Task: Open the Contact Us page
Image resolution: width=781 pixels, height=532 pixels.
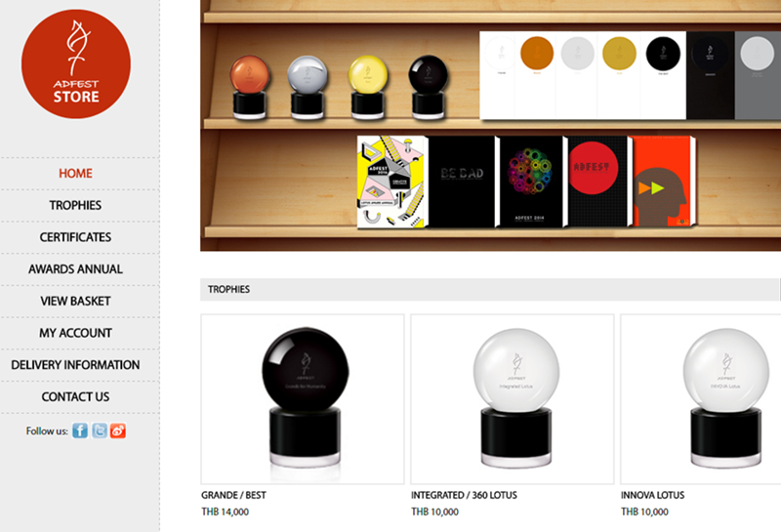Action: click(76, 396)
